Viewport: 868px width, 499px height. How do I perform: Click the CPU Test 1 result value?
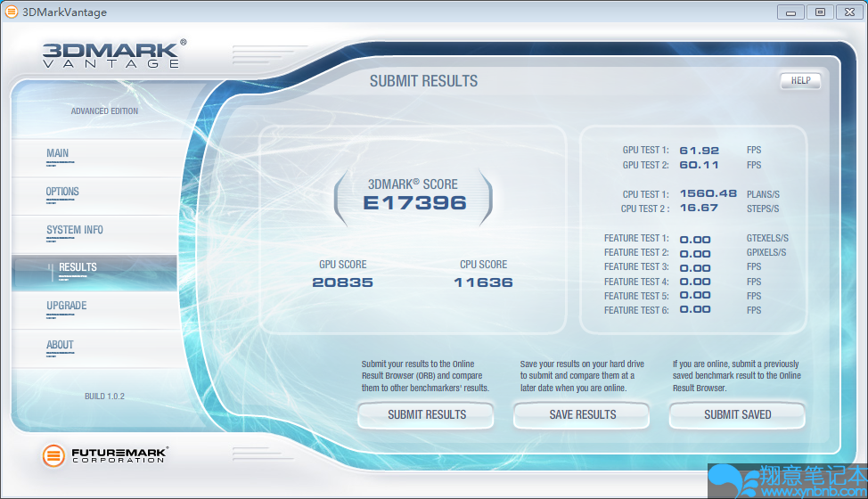pyautogui.click(x=708, y=193)
